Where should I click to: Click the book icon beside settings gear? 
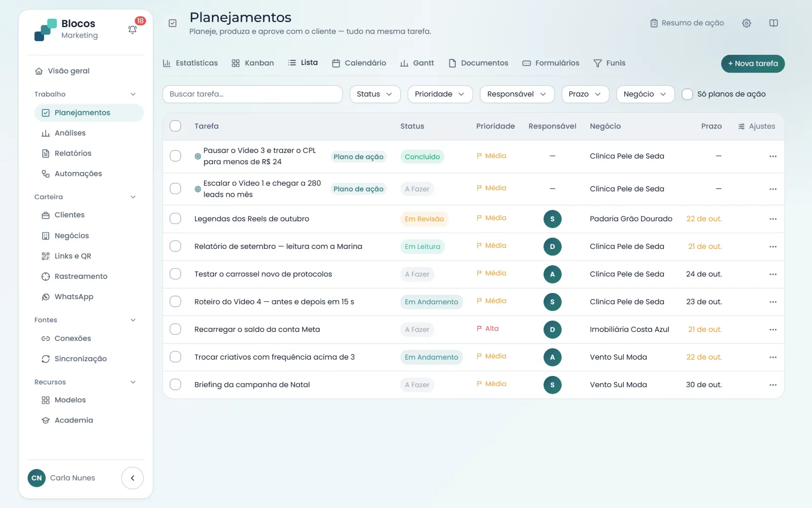(x=773, y=23)
